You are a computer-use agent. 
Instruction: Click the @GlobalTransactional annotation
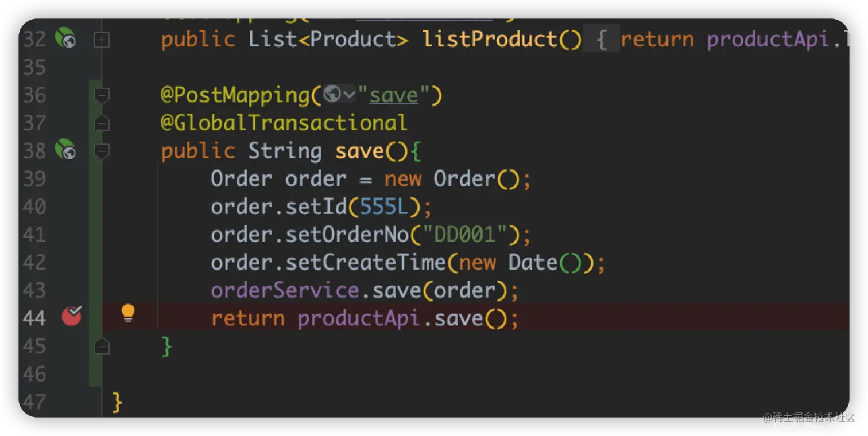click(284, 123)
